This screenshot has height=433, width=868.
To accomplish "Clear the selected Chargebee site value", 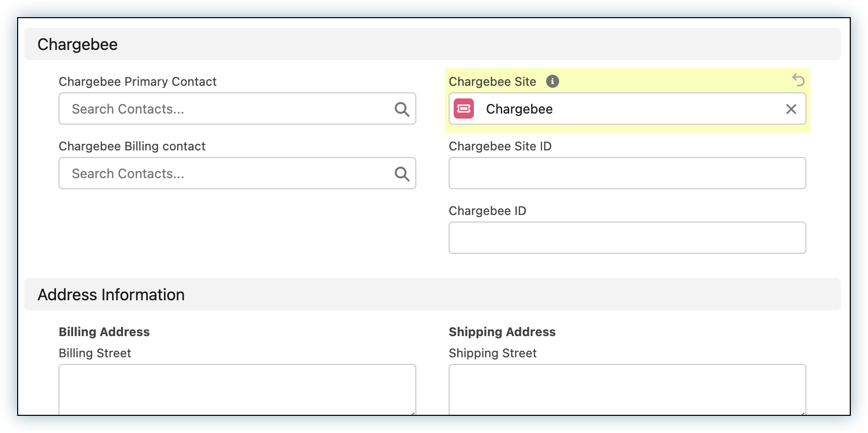I will (791, 109).
